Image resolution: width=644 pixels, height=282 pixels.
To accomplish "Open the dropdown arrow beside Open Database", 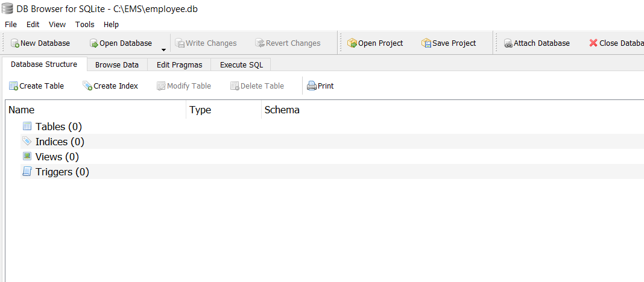I will pyautogui.click(x=163, y=49).
